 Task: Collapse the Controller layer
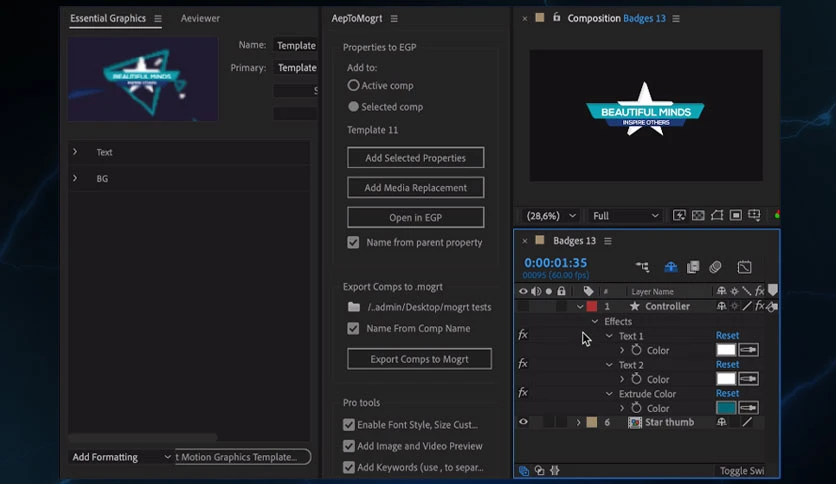tap(580, 306)
